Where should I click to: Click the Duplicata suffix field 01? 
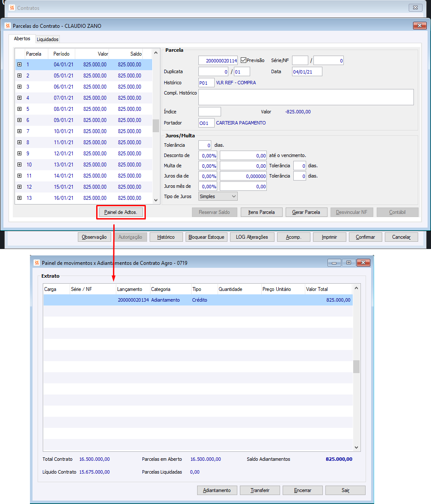(242, 71)
